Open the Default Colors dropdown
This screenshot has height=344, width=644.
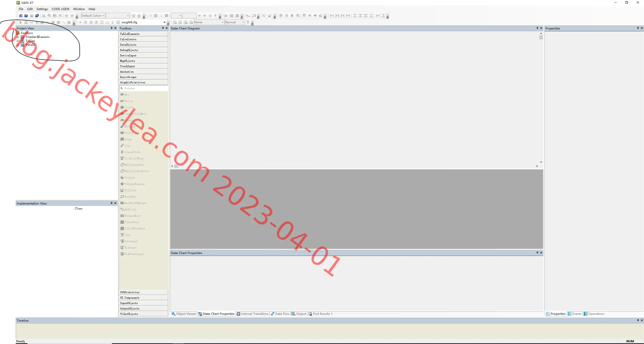(x=93, y=15)
